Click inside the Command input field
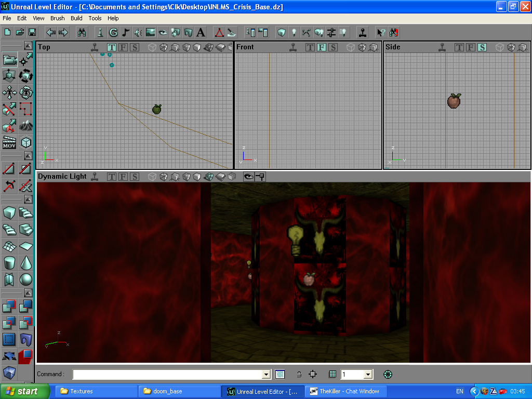The width and height of the screenshot is (532, 399). point(167,374)
